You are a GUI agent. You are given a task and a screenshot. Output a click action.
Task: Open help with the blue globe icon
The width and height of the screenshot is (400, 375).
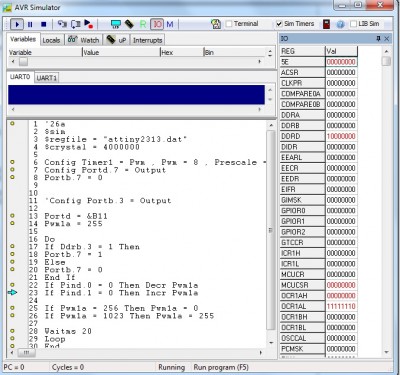point(340,24)
